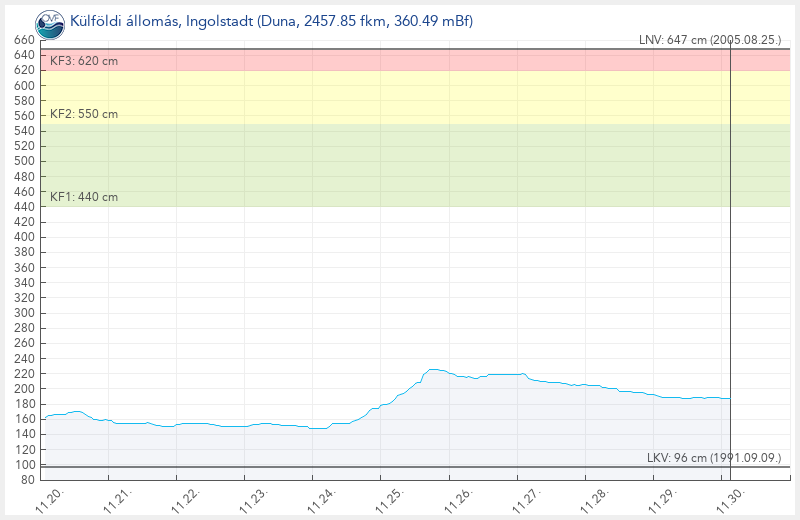Select the KF2: 550 cm threshold label

tap(84, 114)
